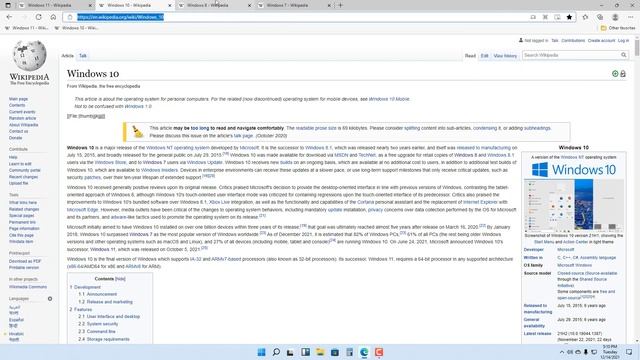Image resolution: width=640 pixels, height=360 pixels.
Task: Click the Create account link
Action: 601,41
